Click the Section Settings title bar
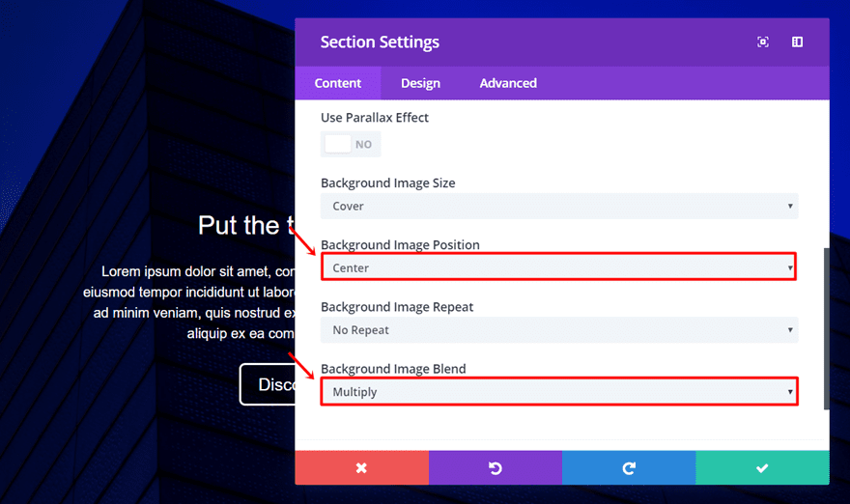The height and width of the screenshot is (504, 850). tap(531, 42)
